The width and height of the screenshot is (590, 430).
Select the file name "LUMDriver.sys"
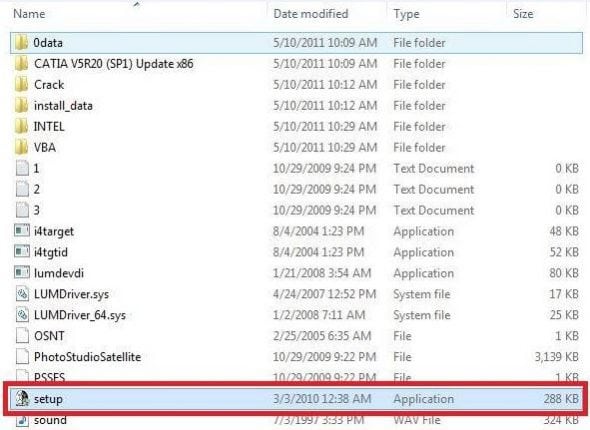point(71,295)
